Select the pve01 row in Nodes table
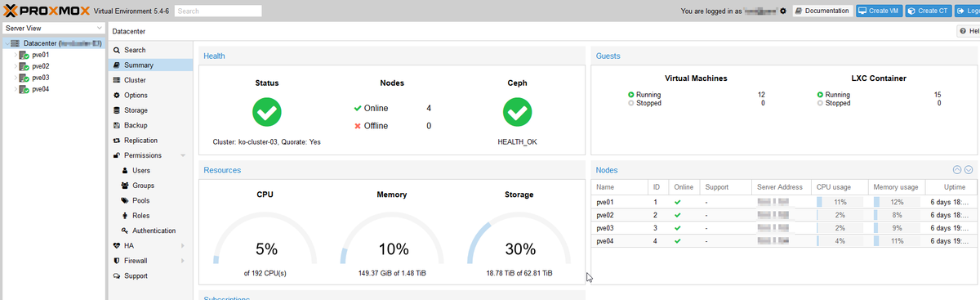The width and height of the screenshot is (980, 300). pyautogui.click(x=784, y=201)
